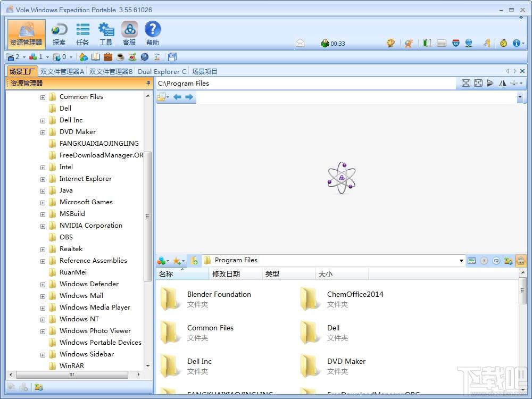
Task: Expand the Dell Inc tree node
Action: tap(43, 121)
